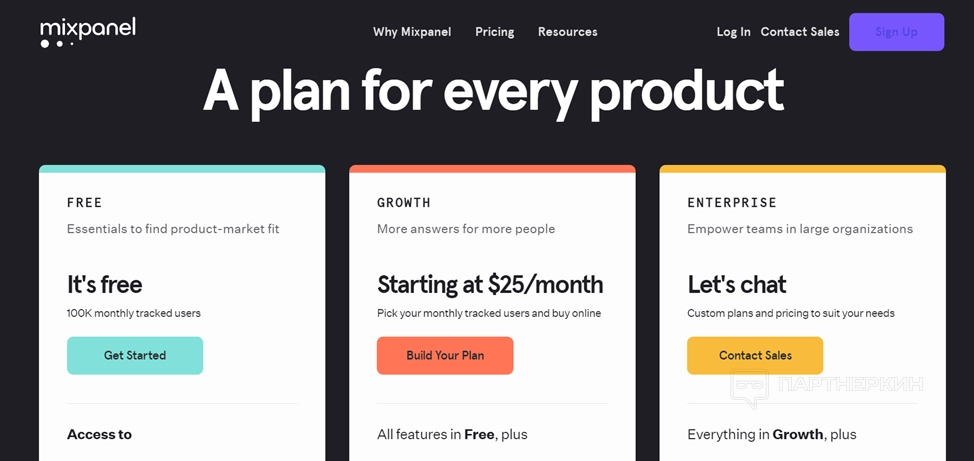974x461 pixels.
Task: Open the Resources menu
Action: (x=567, y=32)
